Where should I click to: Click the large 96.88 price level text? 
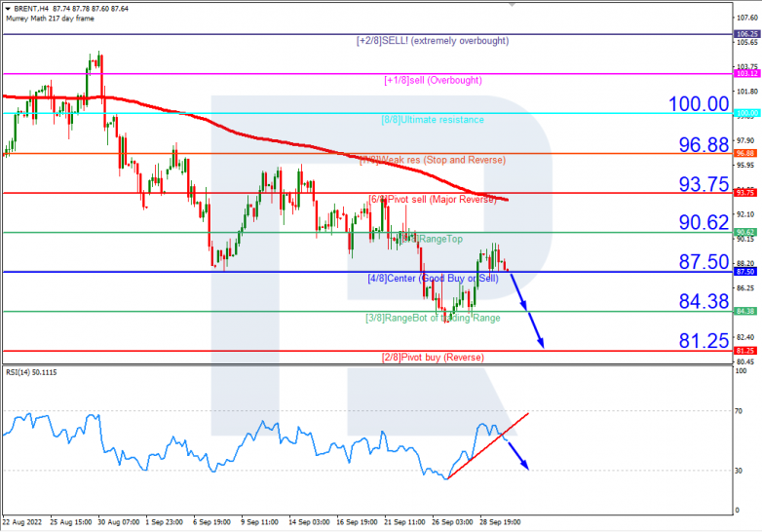point(705,144)
